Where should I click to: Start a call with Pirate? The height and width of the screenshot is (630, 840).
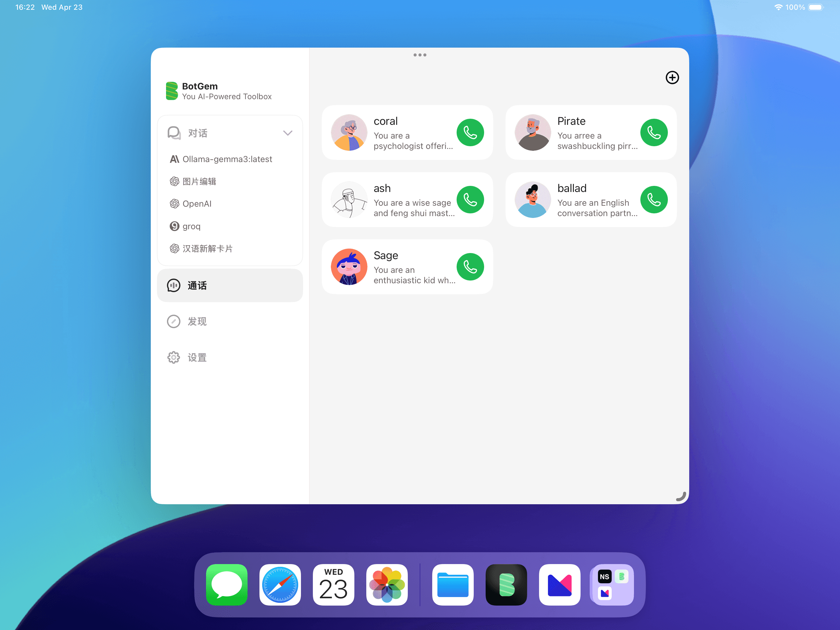pyautogui.click(x=654, y=132)
